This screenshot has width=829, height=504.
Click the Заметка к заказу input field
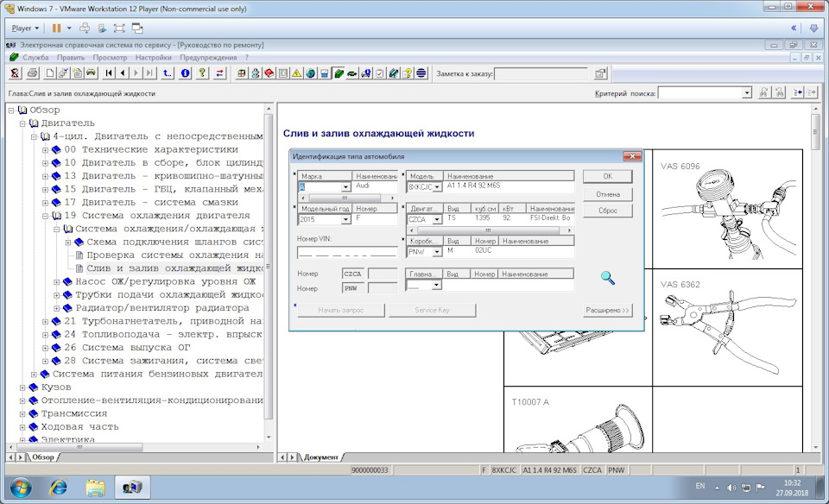(541, 74)
